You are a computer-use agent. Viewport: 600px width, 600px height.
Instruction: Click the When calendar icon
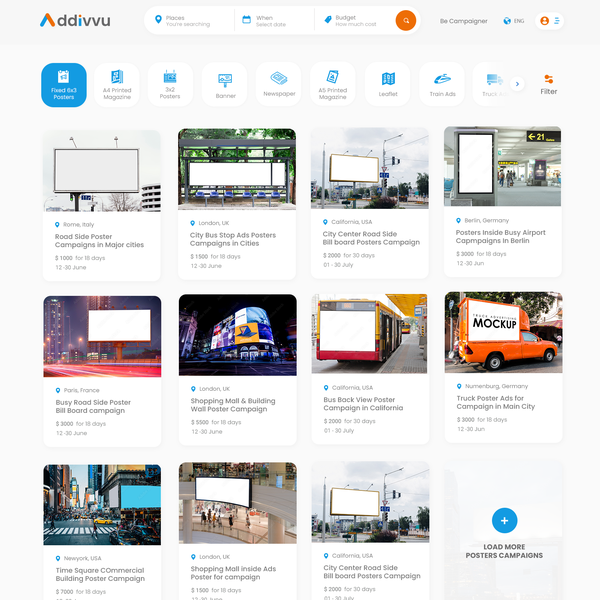[x=246, y=19]
